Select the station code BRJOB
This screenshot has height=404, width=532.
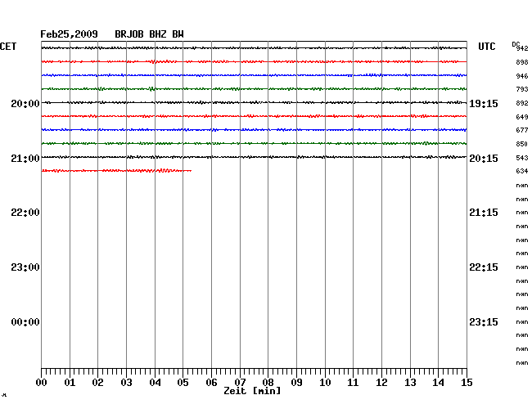[129, 34]
